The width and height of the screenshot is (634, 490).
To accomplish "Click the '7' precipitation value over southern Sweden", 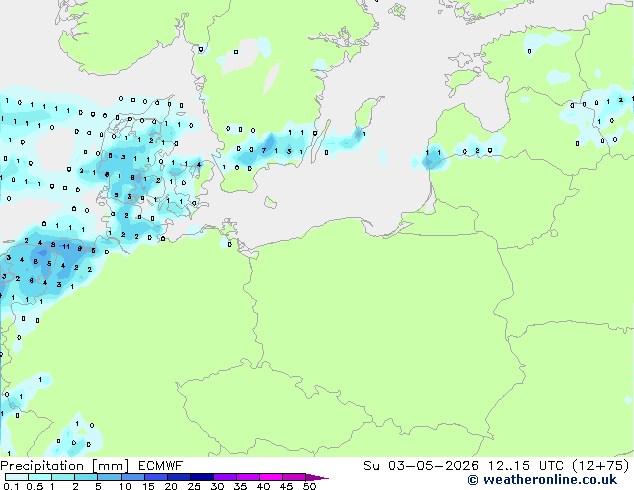I will 264,150.
